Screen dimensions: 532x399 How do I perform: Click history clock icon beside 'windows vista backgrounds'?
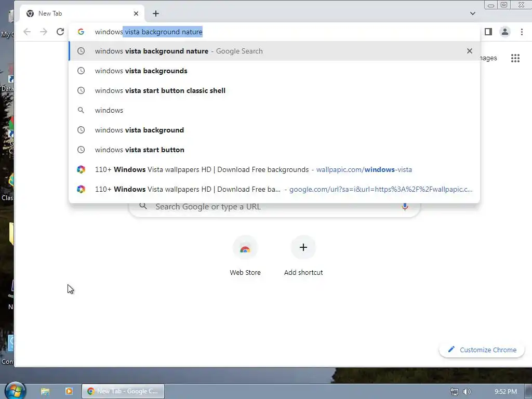click(x=81, y=71)
